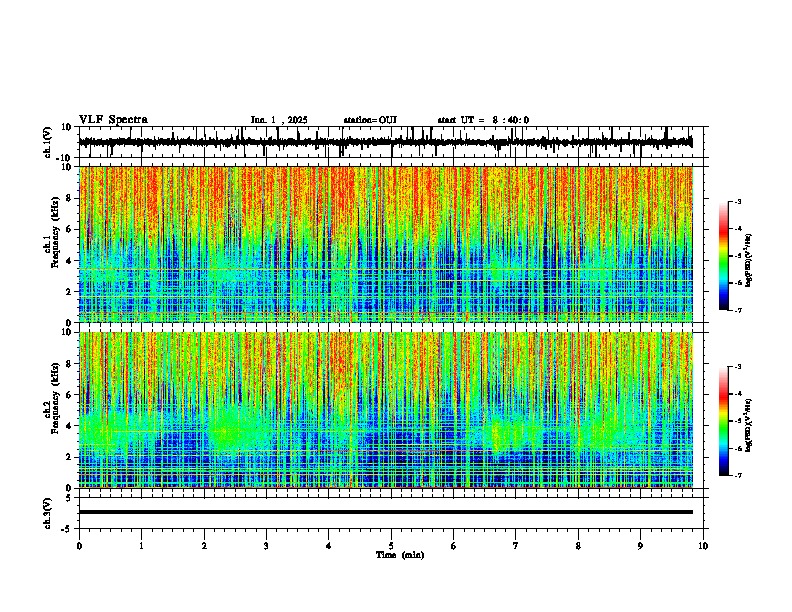The image size is (792, 612).
Task: Click the "station=OUJ" header label
Action: [x=370, y=120]
